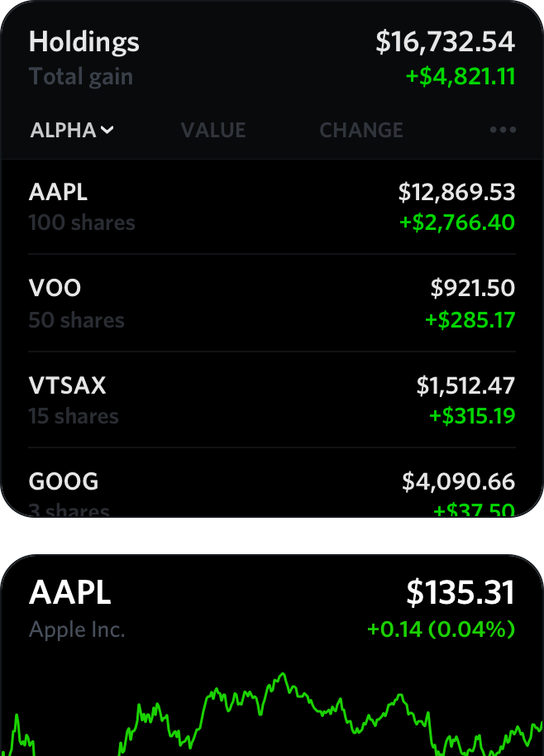Screen dimensions: 544x756
Task: Open the VOO holding row
Action: pos(272,304)
